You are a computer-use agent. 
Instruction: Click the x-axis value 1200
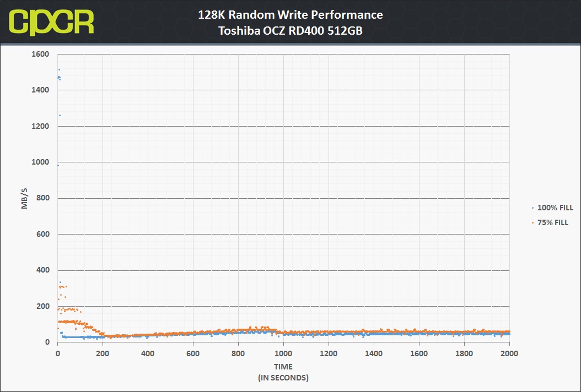[329, 353]
